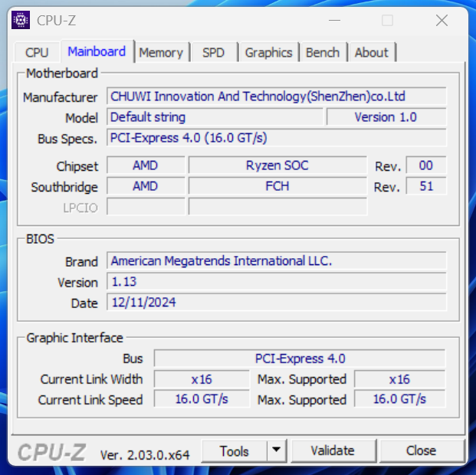Click the 'Chipset' label
The height and width of the screenshot is (475, 476).
(x=77, y=166)
